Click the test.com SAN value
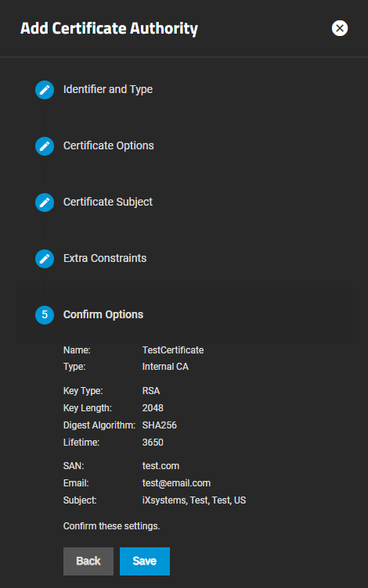The image size is (368, 588). pos(161,466)
